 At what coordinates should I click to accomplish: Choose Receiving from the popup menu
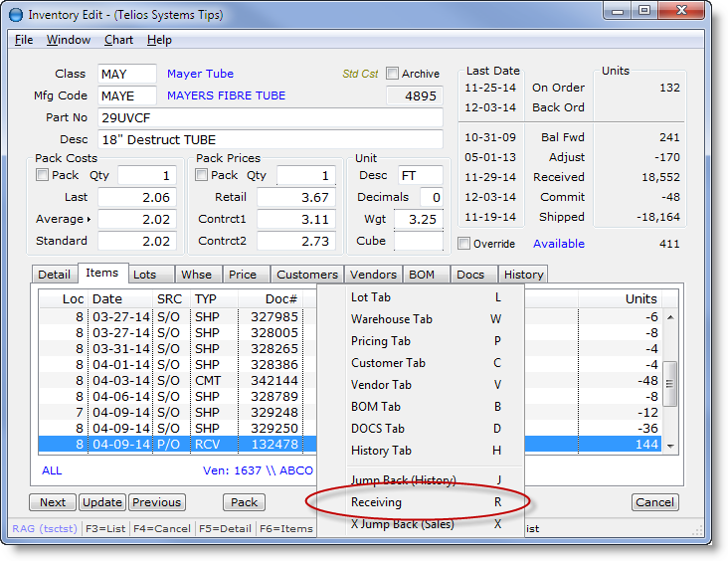point(379,502)
